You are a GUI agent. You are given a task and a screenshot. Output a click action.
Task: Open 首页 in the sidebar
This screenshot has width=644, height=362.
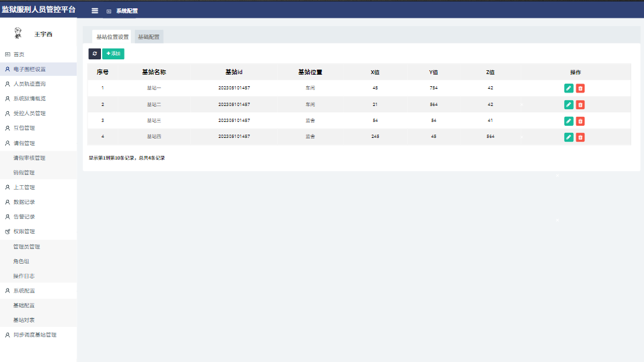[x=19, y=55]
